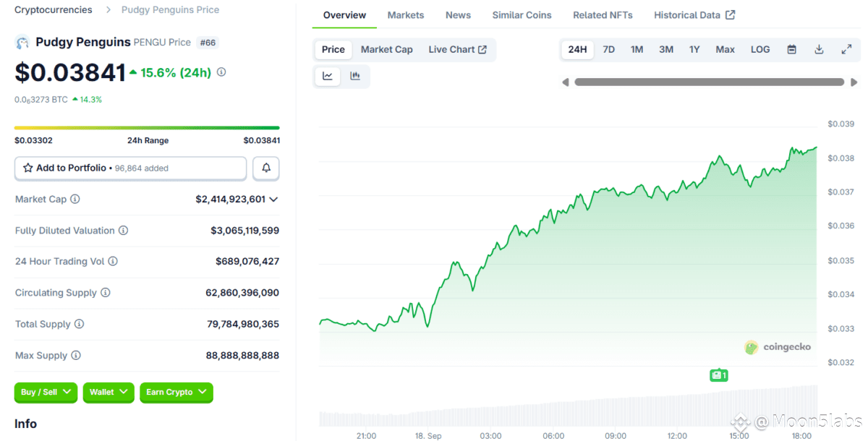Click the star icon in Add to Portfolio
Viewport: 868px width, 441px height.
(28, 168)
